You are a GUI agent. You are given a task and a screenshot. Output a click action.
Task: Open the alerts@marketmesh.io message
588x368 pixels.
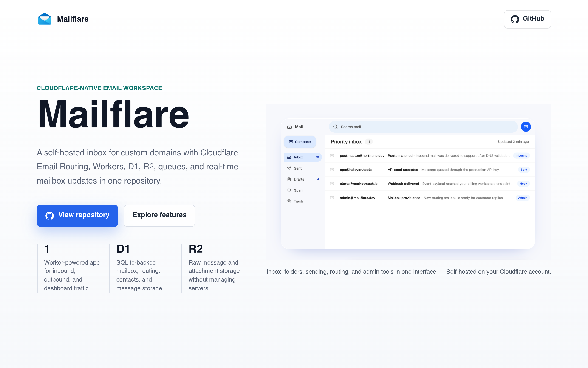point(430,184)
